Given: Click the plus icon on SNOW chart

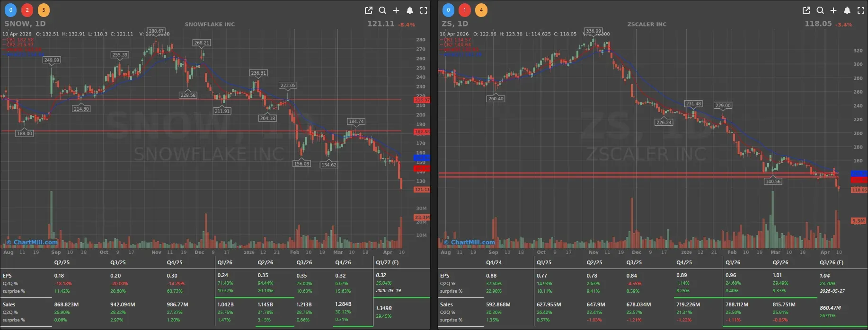Looking at the screenshot, I should [396, 10].
